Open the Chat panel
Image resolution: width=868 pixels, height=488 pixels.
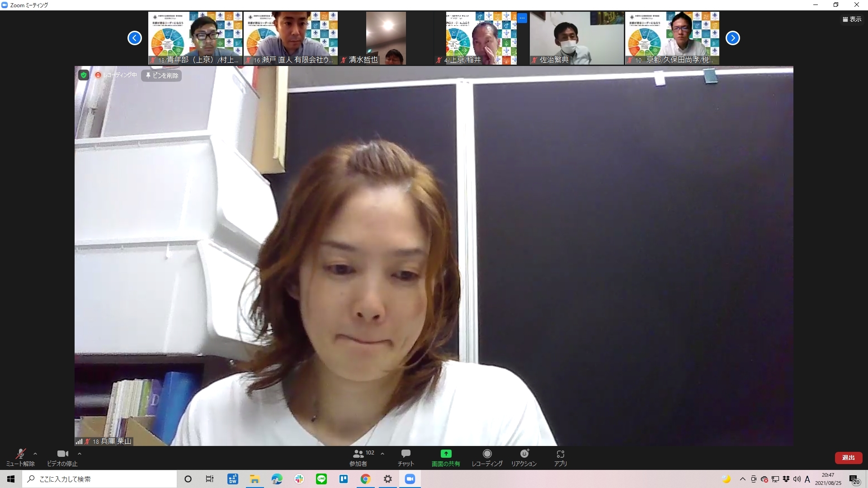tap(406, 457)
